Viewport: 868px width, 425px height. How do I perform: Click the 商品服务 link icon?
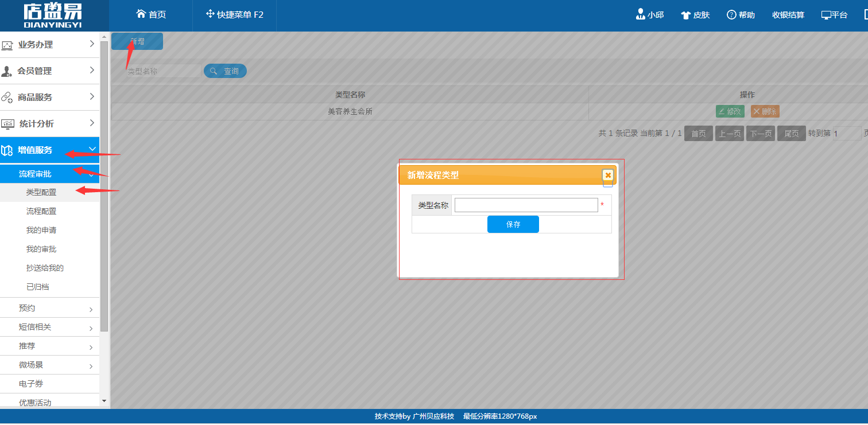[7, 98]
